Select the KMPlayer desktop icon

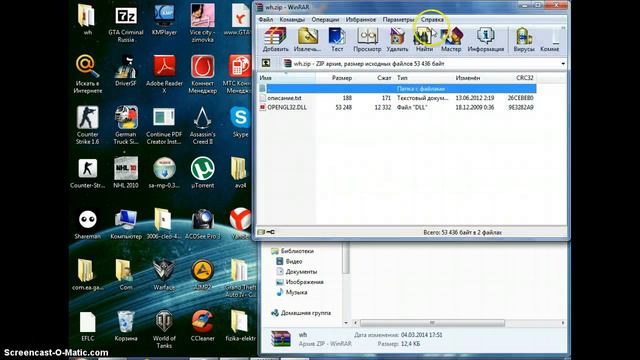pyautogui.click(x=164, y=20)
